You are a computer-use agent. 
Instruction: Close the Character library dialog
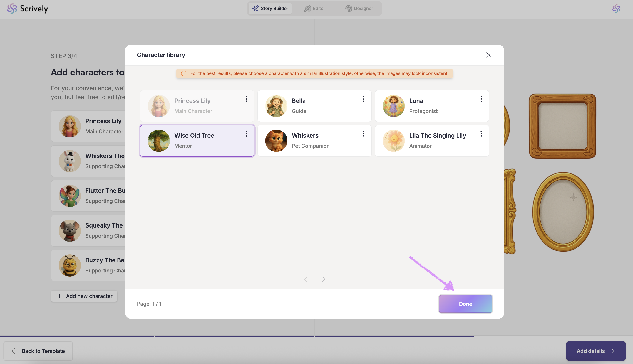point(488,55)
